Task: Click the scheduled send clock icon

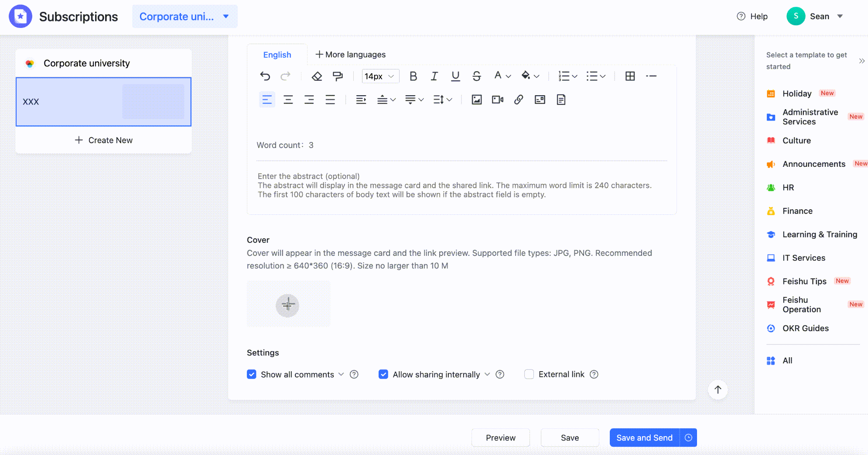Action: 688,438
